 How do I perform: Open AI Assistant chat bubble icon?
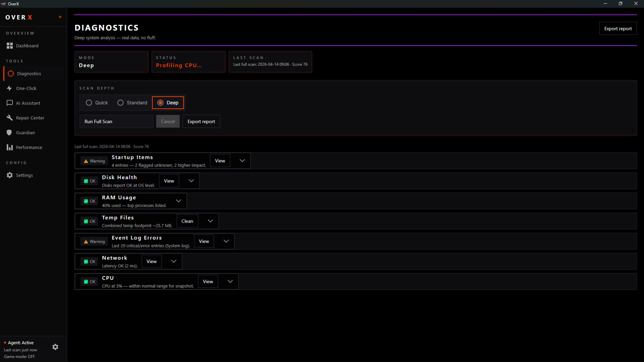tap(9, 103)
